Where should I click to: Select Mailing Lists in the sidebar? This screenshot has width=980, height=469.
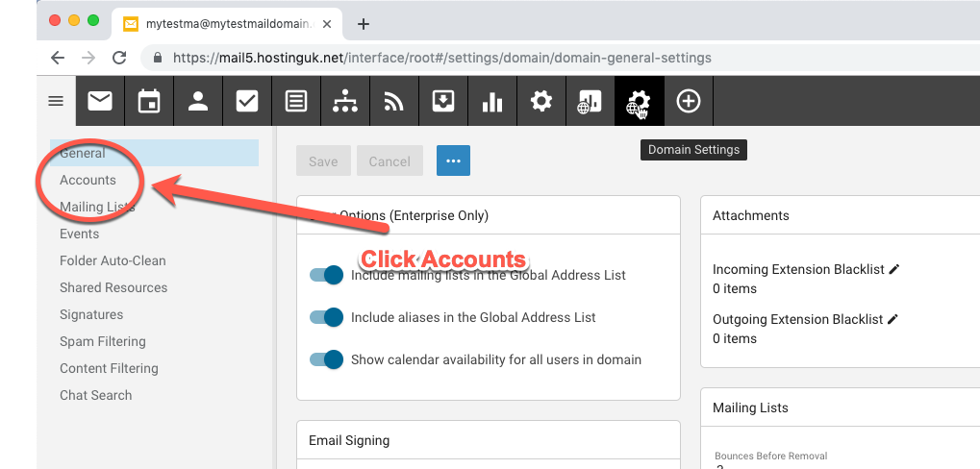pos(97,207)
